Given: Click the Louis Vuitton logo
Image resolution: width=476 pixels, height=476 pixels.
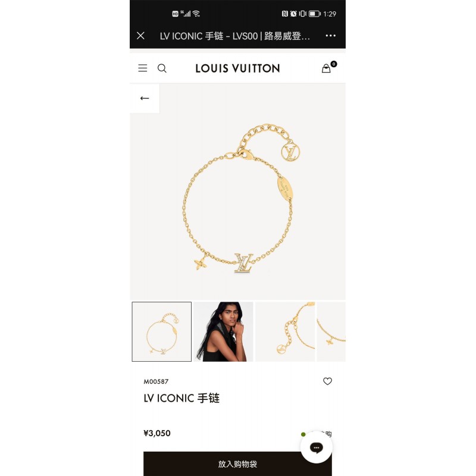Looking at the screenshot, I should click(x=237, y=68).
